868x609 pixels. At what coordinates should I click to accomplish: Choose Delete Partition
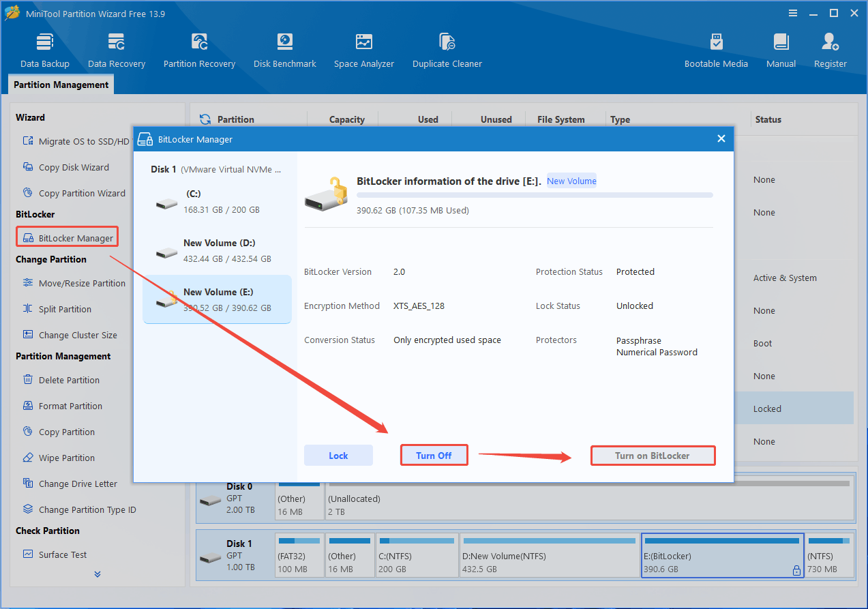pyautogui.click(x=61, y=380)
